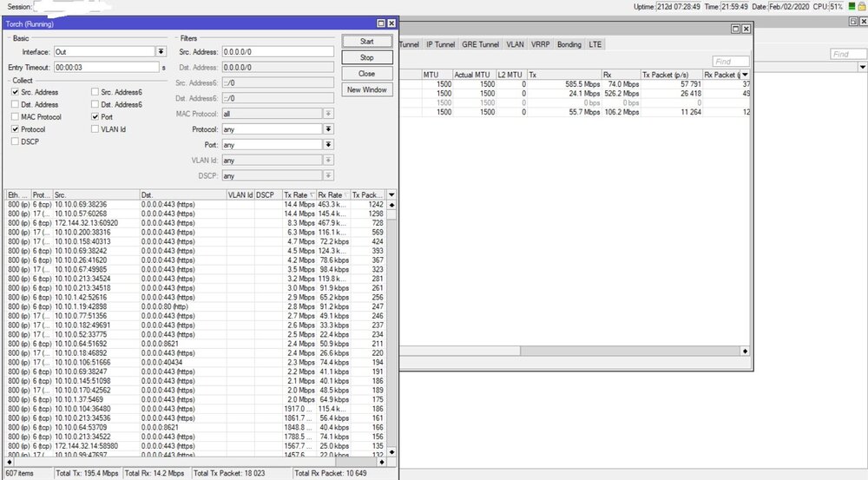Sort Torch table by Dst. column
This screenshot has height=480, width=868.
(182, 195)
